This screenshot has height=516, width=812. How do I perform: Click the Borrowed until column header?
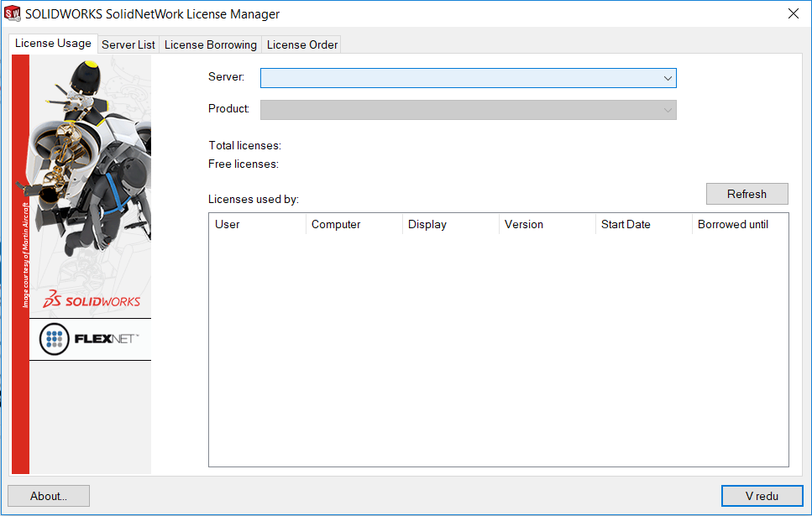click(739, 224)
